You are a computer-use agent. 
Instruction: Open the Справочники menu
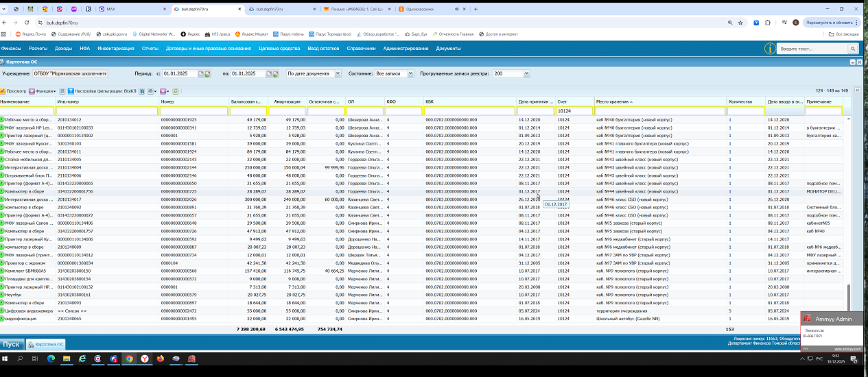(361, 49)
